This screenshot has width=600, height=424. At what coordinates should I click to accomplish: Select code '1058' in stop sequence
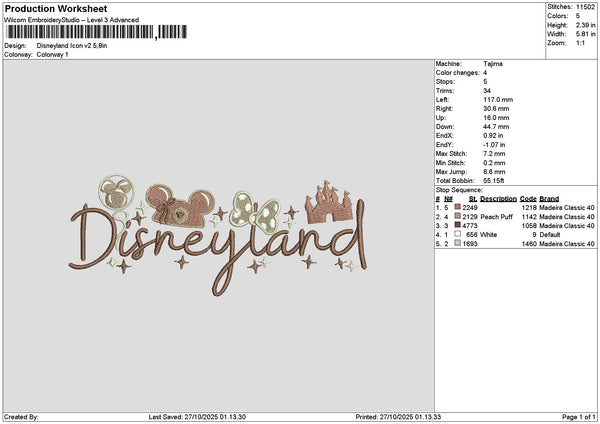pos(529,226)
